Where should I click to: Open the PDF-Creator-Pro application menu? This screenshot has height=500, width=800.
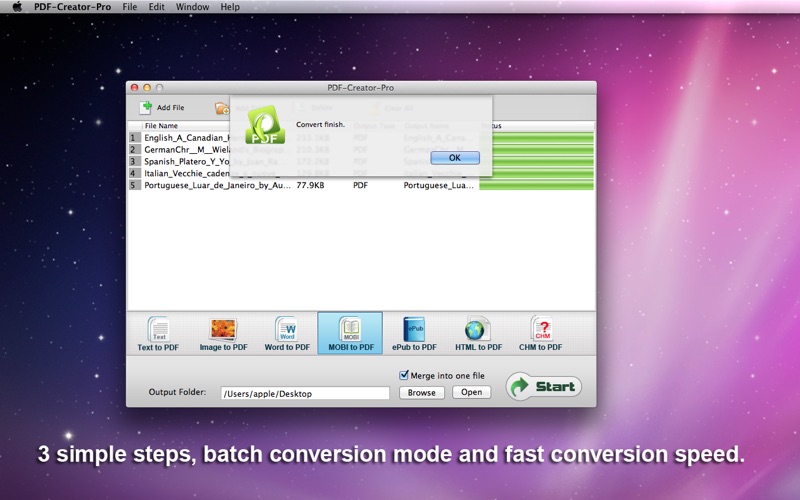pos(72,7)
